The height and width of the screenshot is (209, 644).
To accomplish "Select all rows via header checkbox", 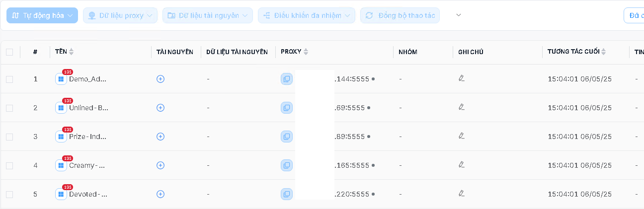I will [x=9, y=52].
